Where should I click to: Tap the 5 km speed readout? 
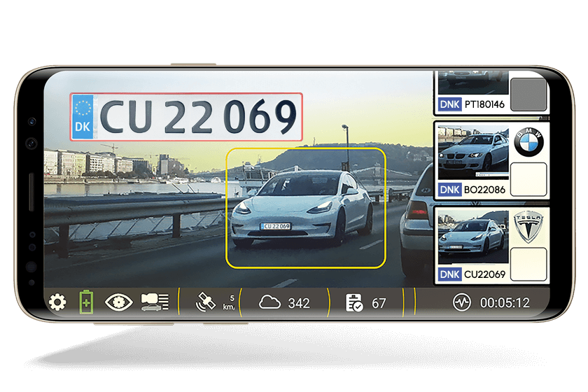229,303
